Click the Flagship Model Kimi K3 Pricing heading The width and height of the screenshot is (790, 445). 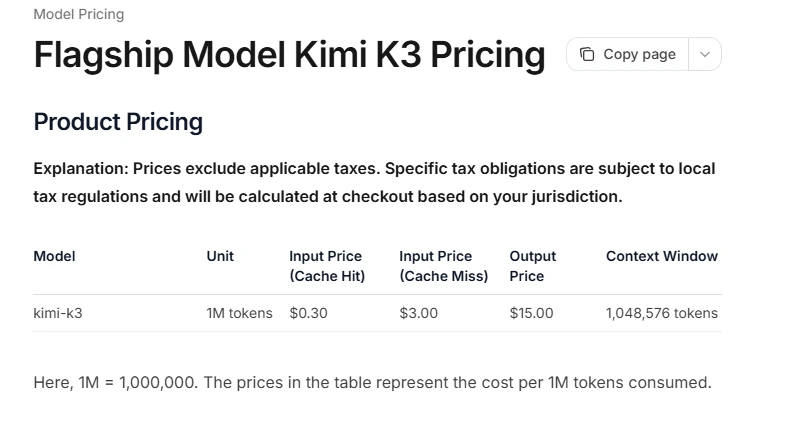(289, 54)
